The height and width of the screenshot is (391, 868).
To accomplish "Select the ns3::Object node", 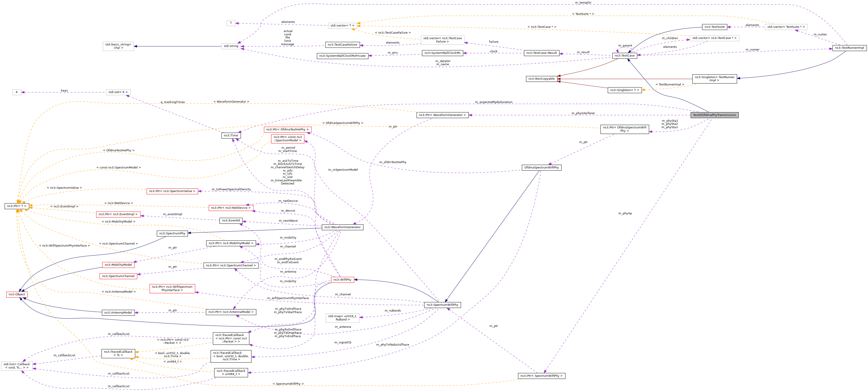I will pyautogui.click(x=17, y=295).
